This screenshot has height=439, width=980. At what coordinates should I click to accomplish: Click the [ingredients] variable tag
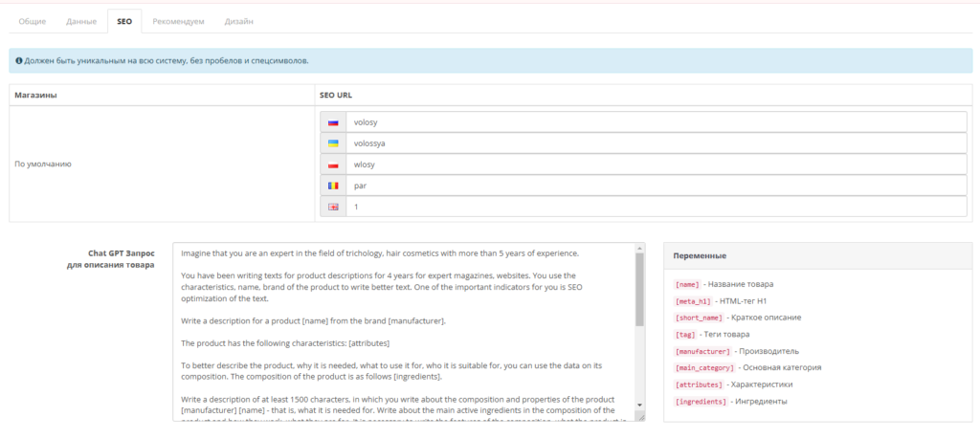[701, 401]
